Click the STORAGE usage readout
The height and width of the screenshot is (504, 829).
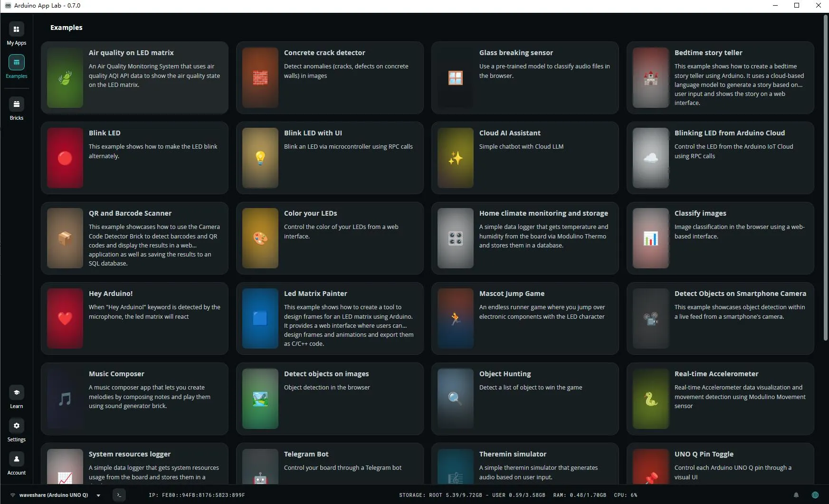[x=472, y=495]
